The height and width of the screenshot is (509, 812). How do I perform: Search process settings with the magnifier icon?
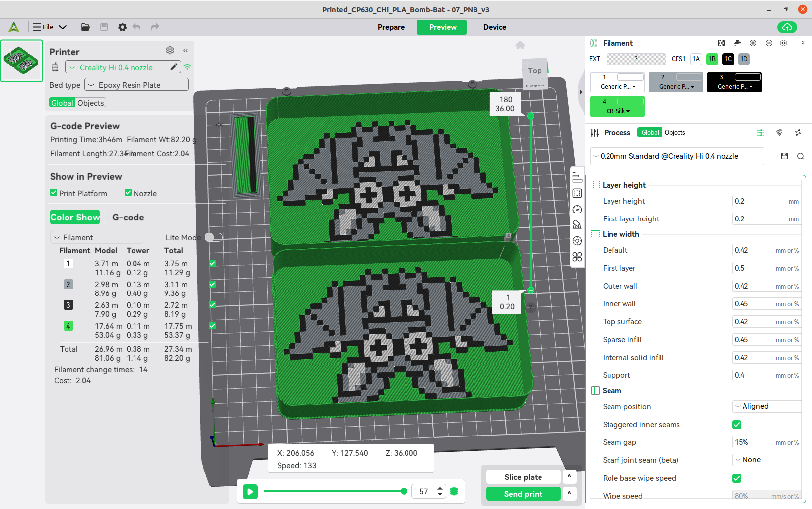tap(800, 156)
